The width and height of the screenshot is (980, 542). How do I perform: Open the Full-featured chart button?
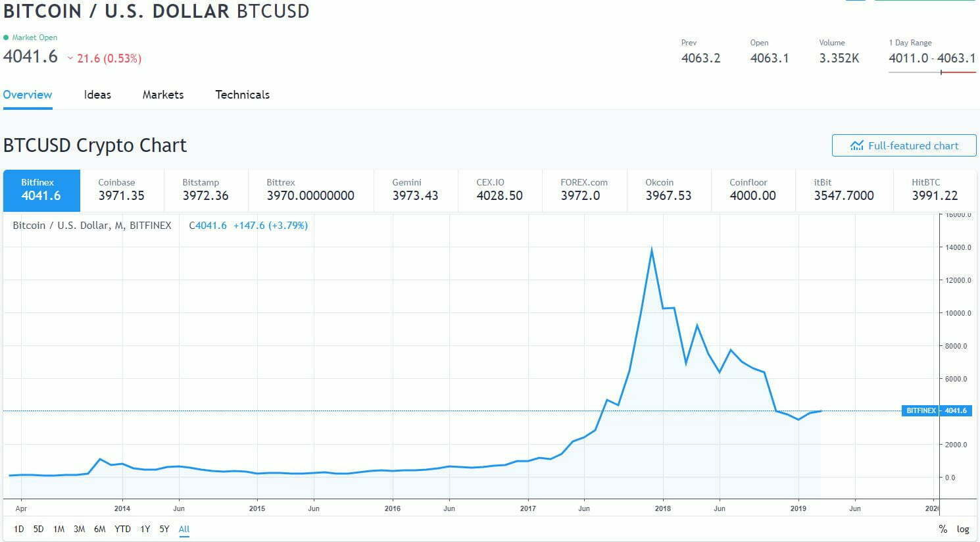(904, 145)
